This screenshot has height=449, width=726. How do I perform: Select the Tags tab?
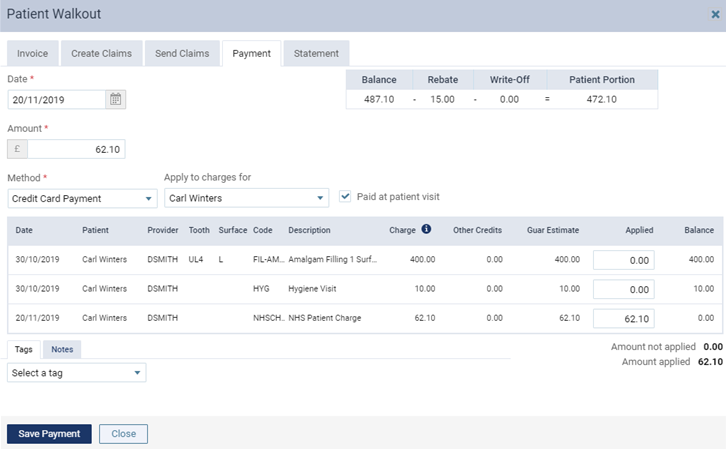(x=24, y=349)
